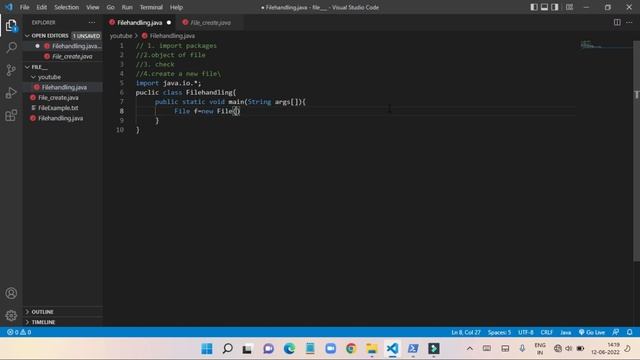Click the Explorer more actions ellipsis
Screen dimensions: 640x360
pyautogui.click(x=92, y=22)
